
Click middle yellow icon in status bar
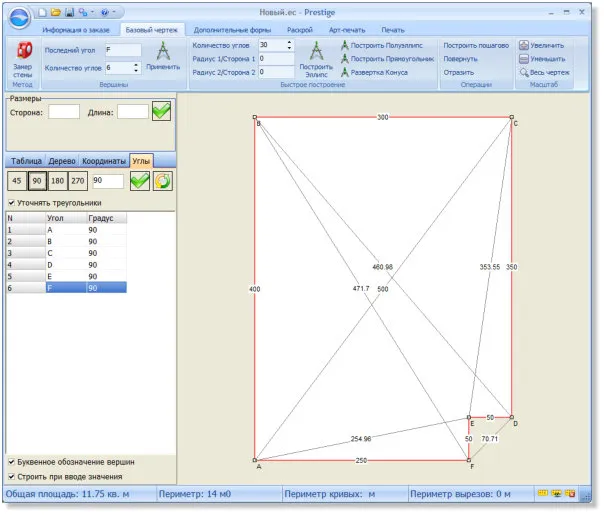click(x=557, y=493)
